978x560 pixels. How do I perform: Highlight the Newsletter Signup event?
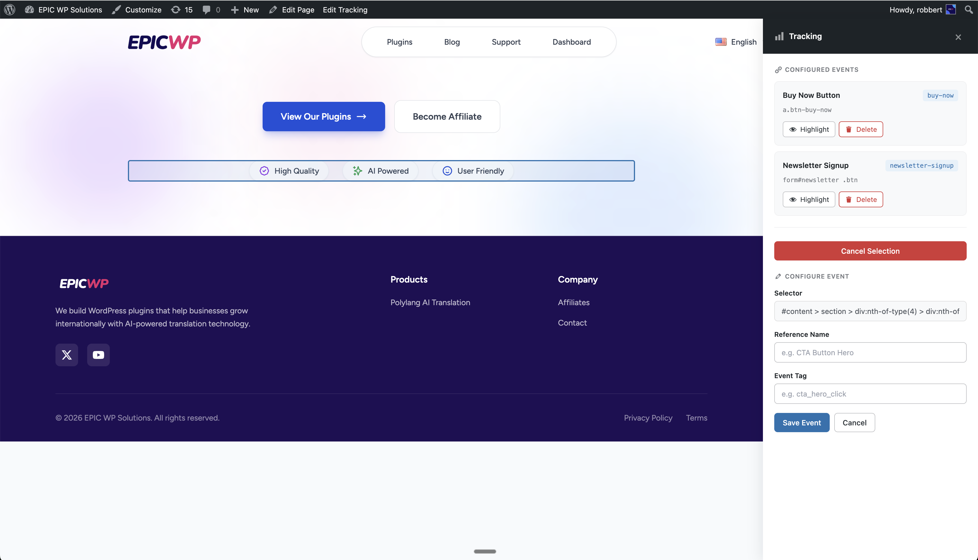pyautogui.click(x=809, y=199)
